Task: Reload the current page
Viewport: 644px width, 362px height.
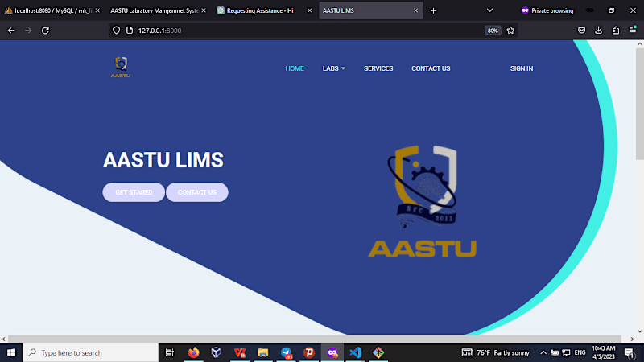Action: click(45, 31)
